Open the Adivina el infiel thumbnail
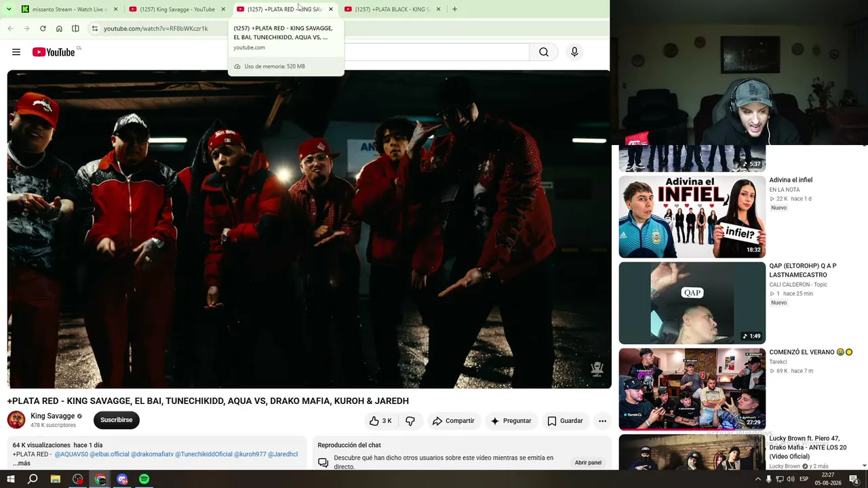Screen dimensions: 868x488 click(x=692, y=217)
